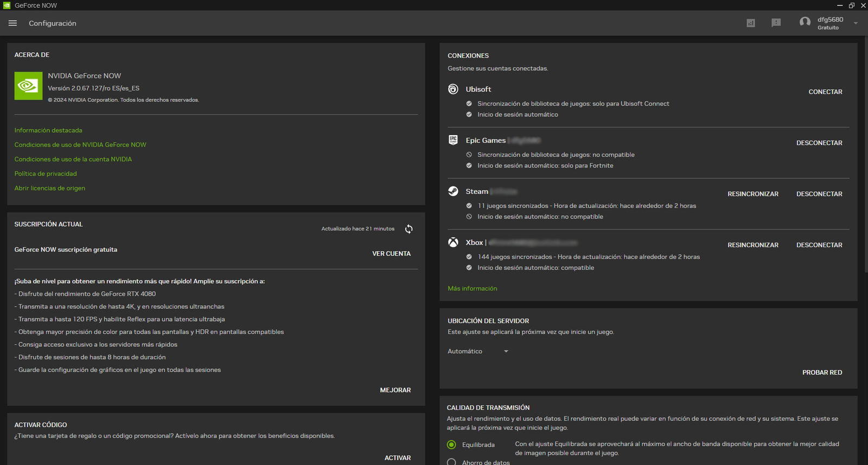The height and width of the screenshot is (465, 868).
Task: Disconnect the Steam account
Action: tap(819, 194)
